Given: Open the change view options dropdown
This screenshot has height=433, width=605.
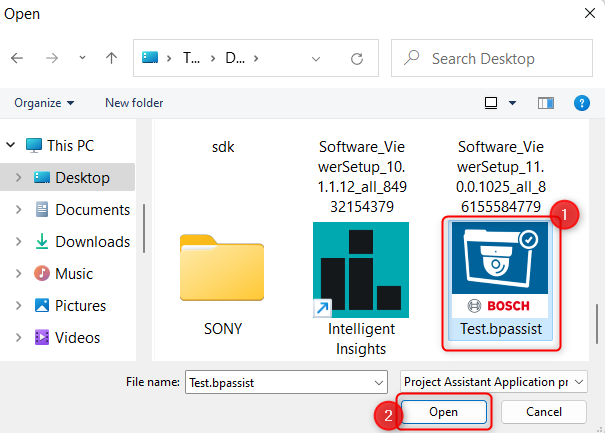Looking at the screenshot, I should [512, 103].
